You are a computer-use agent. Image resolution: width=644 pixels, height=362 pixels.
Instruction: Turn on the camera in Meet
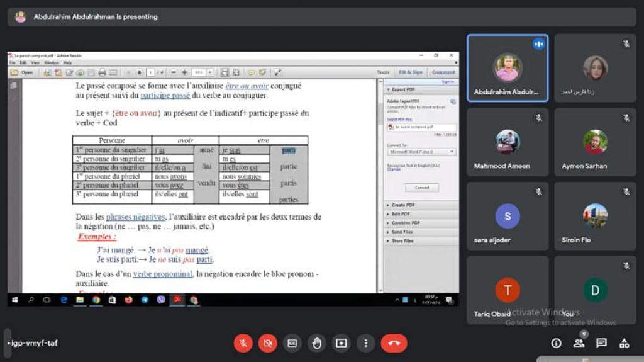point(267,343)
